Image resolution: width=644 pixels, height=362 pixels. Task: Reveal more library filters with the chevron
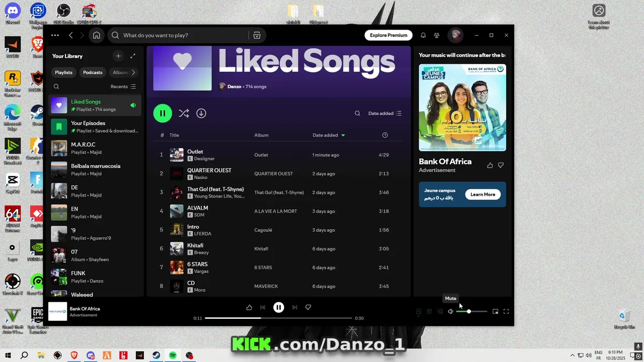[133, 72]
